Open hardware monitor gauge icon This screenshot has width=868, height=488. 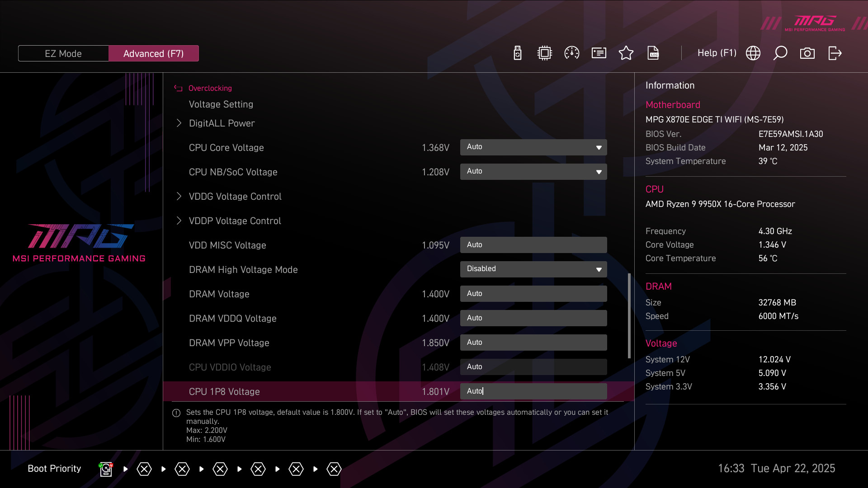[x=572, y=53]
